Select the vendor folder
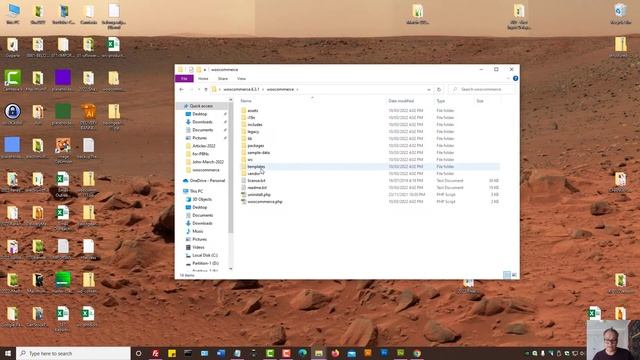 tap(254, 173)
